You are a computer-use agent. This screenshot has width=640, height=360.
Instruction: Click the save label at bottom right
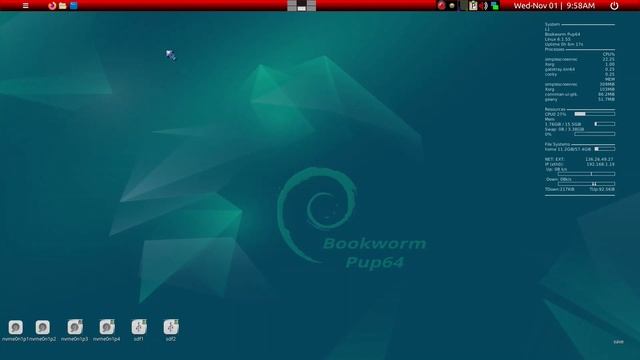click(x=618, y=342)
